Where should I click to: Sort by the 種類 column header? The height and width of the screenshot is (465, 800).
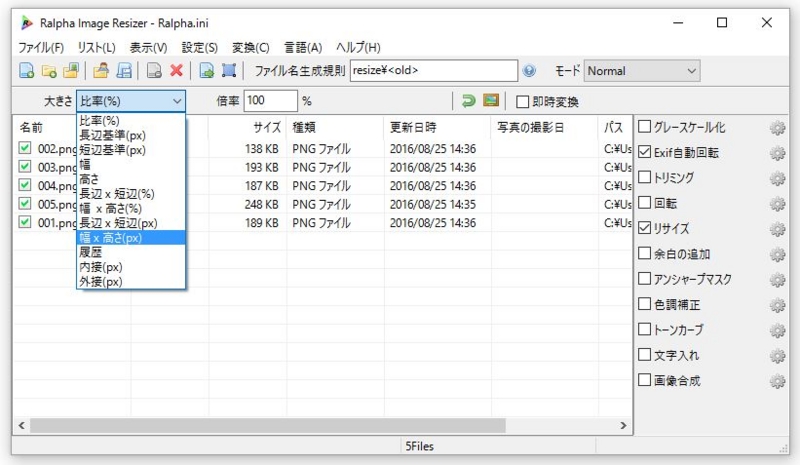335,127
